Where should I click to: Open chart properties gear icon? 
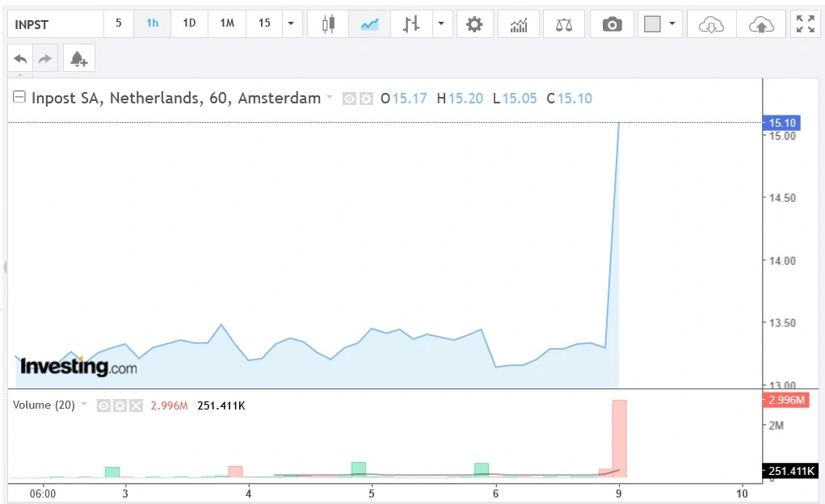tap(474, 23)
